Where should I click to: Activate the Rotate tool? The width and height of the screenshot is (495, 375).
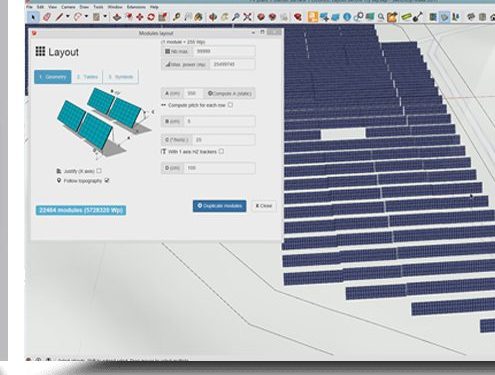pos(151,17)
